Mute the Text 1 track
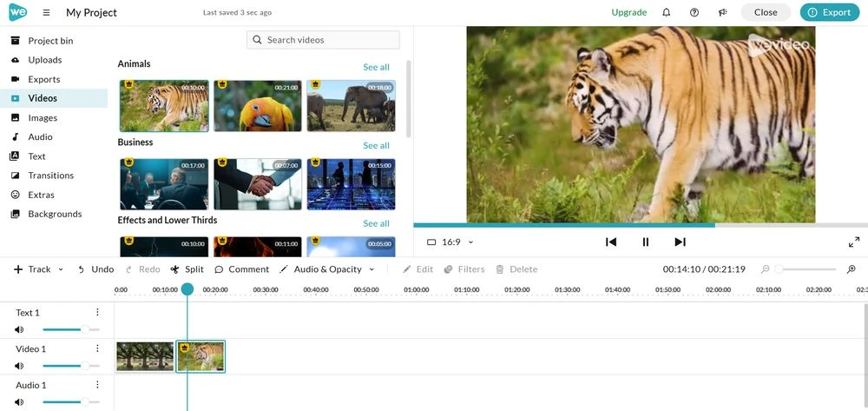This screenshot has height=411, width=868. coord(19,329)
